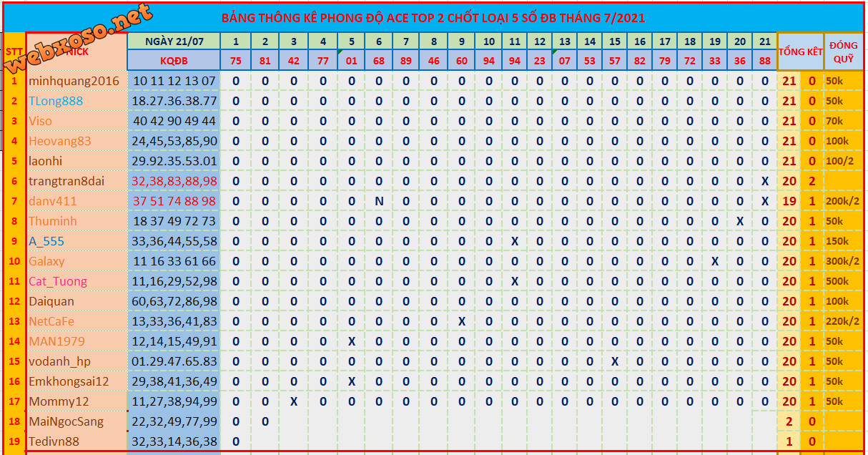The image size is (868, 455).
Task: Click the Daiquan nick cell
Action: (77, 301)
